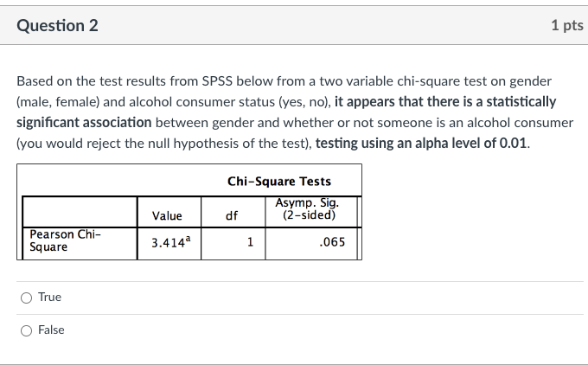Click the df column header
Screen dimensions: 588x365
232,215
